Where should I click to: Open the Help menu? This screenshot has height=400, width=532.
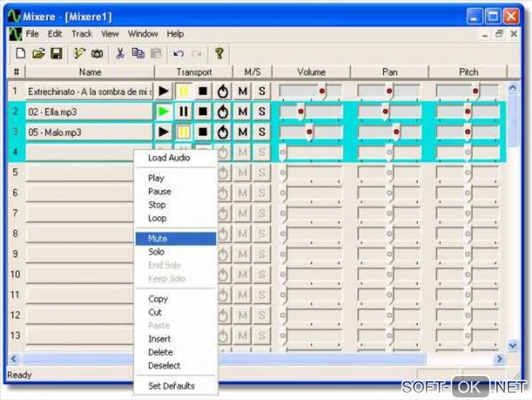pos(175,34)
